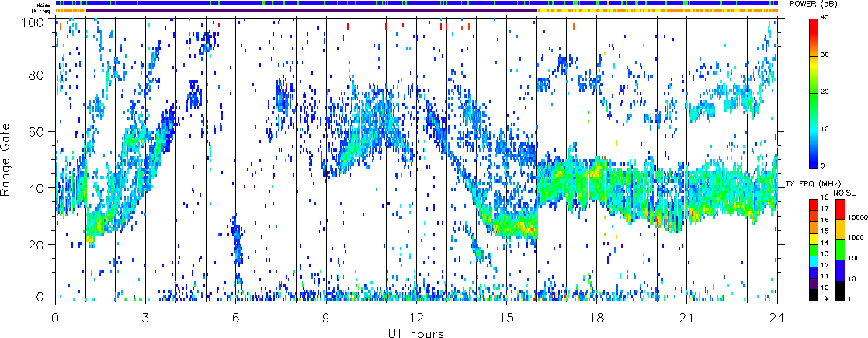This screenshot has width=868, height=338.
Task: Click x-axis tick label 6
Action: 236,318
